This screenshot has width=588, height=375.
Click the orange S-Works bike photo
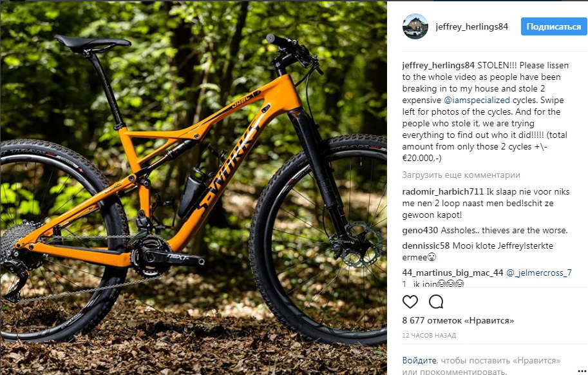click(193, 188)
